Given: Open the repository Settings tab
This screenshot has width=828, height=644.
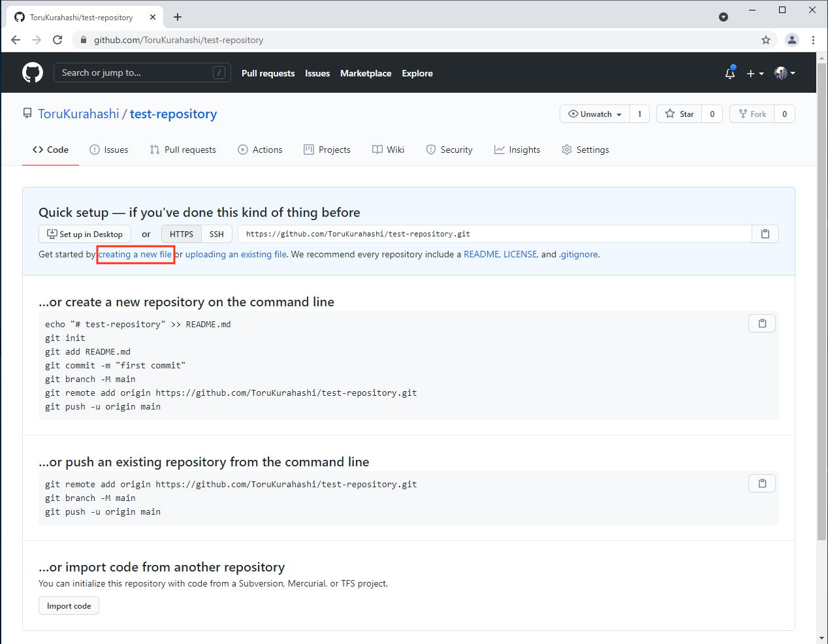Looking at the screenshot, I should point(585,150).
